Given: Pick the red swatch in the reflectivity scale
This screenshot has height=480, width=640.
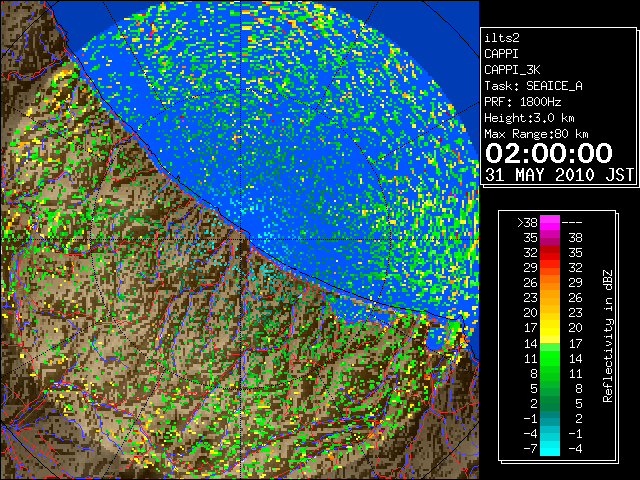Looking at the screenshot, I should [x=550, y=253].
